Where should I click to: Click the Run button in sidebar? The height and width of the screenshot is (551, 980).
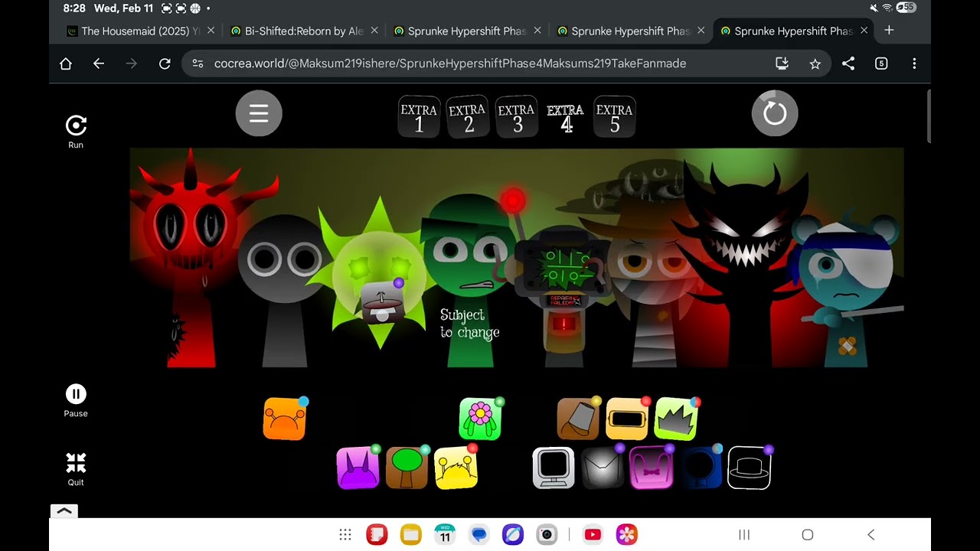point(76,132)
